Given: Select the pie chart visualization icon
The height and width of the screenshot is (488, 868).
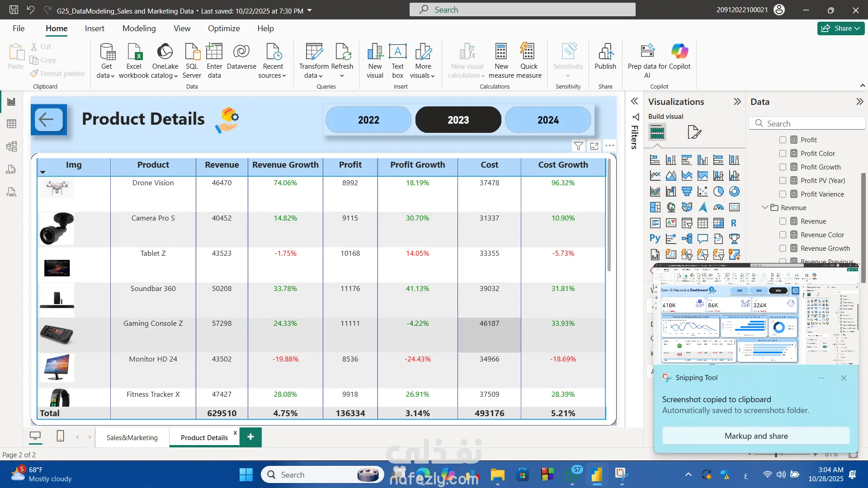Looking at the screenshot, I should point(718,192).
